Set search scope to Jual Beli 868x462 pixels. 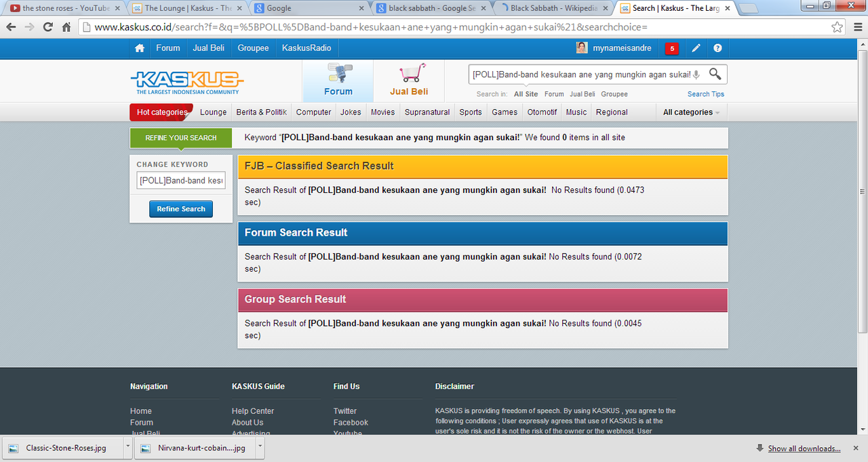(x=583, y=94)
